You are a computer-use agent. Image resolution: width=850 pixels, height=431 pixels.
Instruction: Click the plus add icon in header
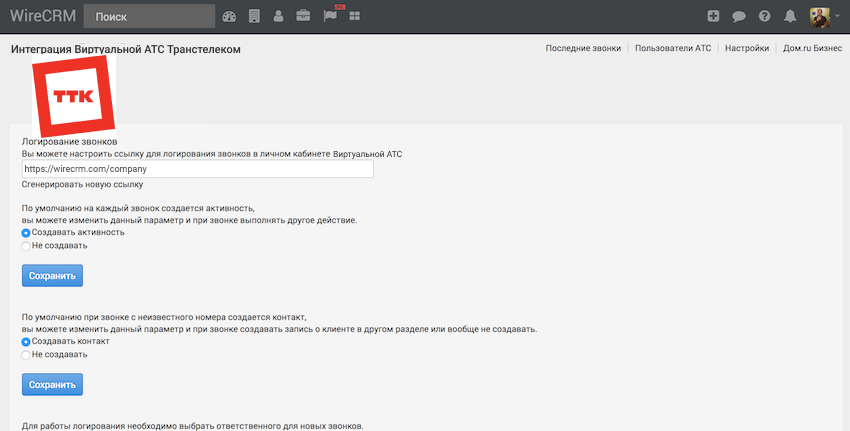[713, 16]
